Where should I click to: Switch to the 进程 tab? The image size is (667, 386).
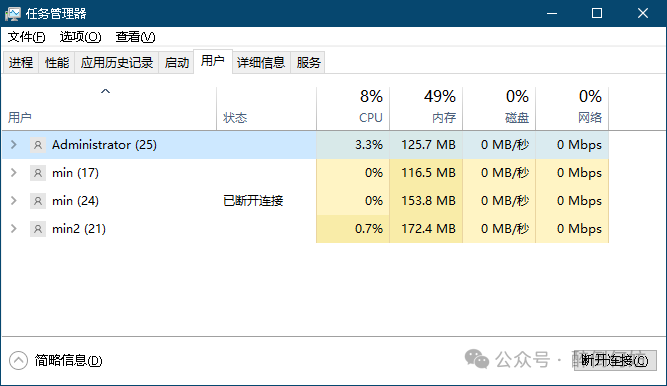20,63
